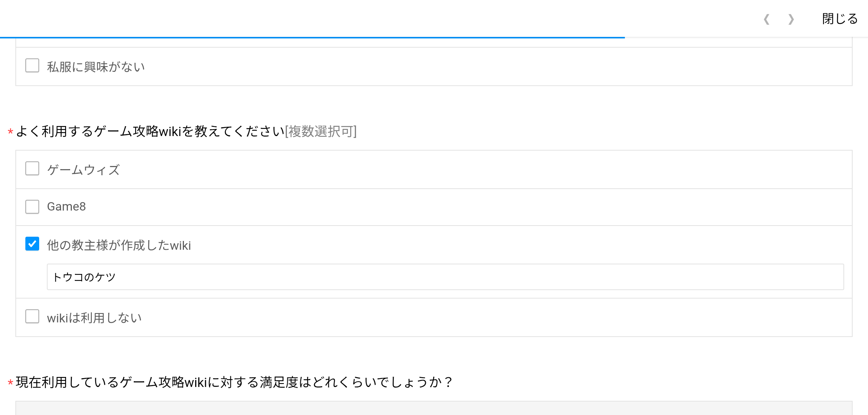Click the よく利用するゲーム攻略wiki question title
The image size is (868, 415).
[150, 132]
